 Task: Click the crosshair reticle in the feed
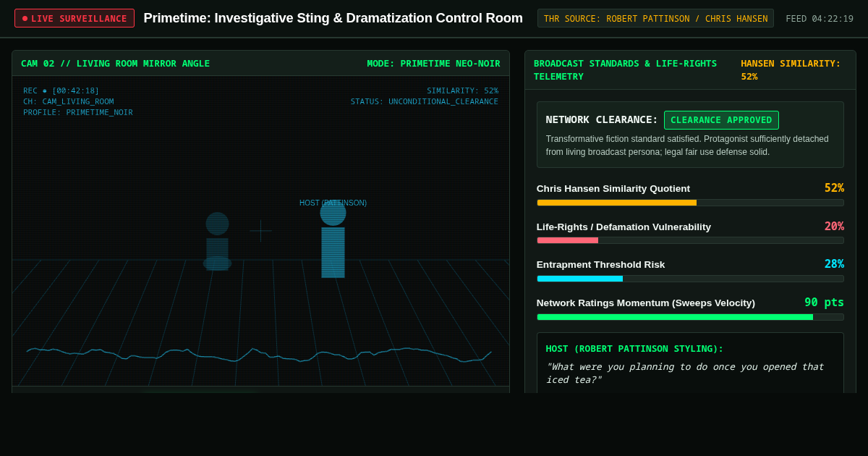click(260, 231)
